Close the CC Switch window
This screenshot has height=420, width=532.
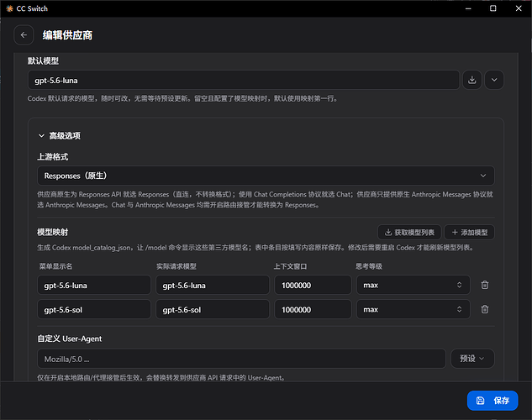pos(519,8)
